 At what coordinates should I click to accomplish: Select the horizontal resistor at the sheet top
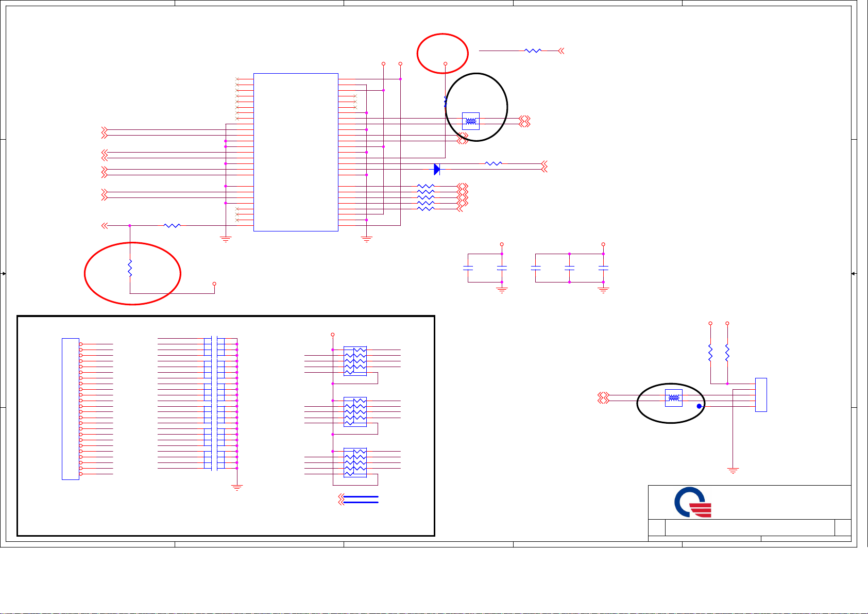[533, 51]
